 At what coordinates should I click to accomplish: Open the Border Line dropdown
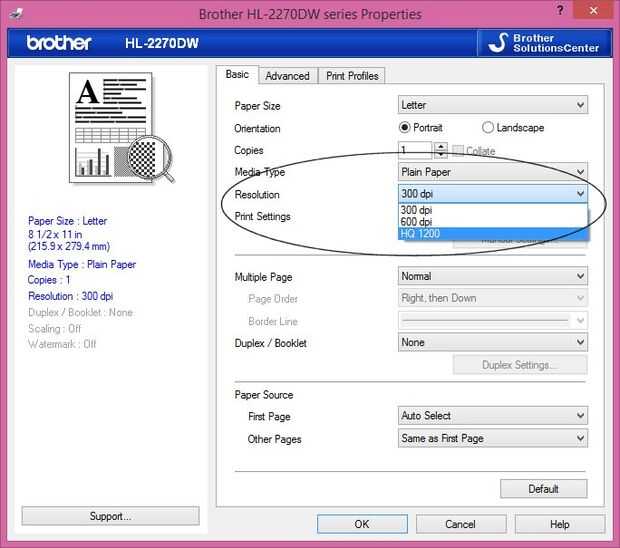point(493,320)
